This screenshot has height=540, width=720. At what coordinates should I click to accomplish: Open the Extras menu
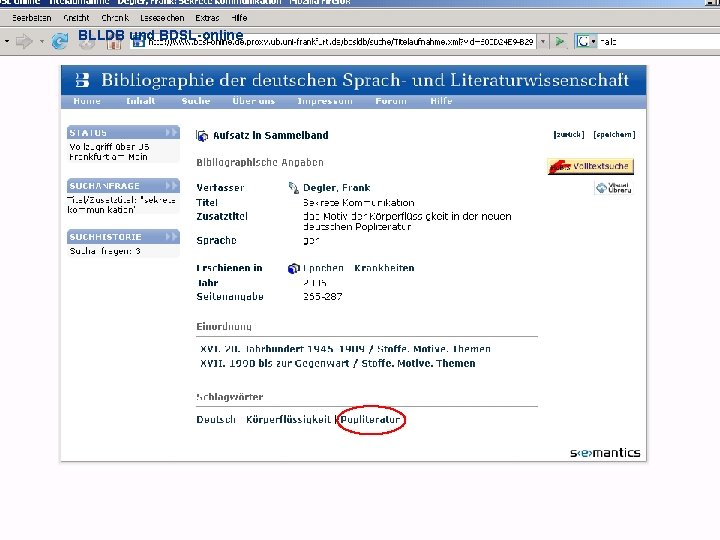207,18
